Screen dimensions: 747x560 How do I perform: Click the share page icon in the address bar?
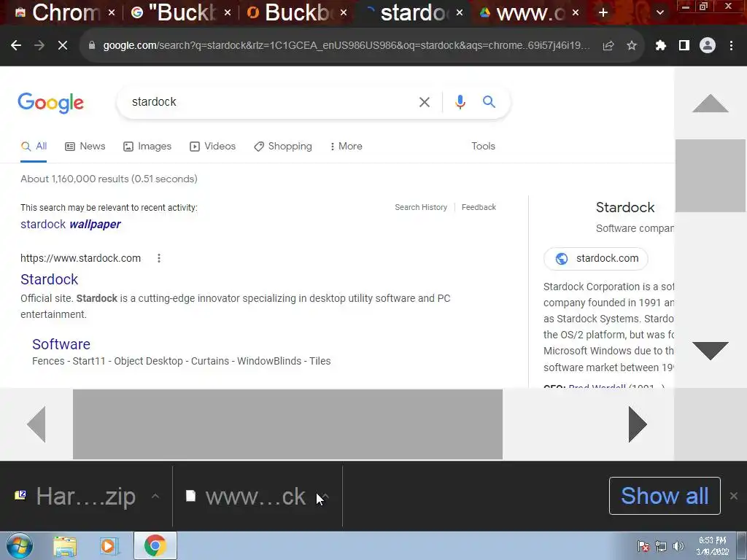point(608,46)
